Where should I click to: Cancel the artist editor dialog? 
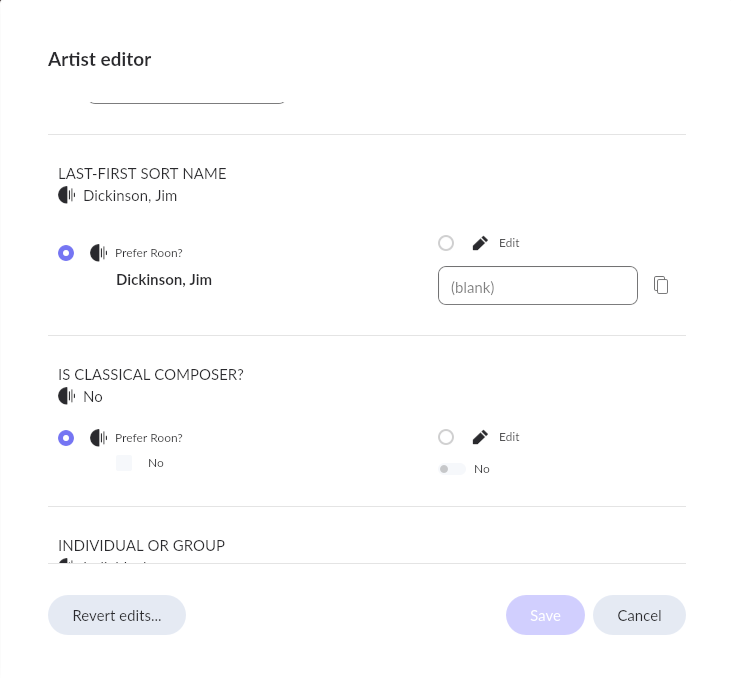coord(639,615)
